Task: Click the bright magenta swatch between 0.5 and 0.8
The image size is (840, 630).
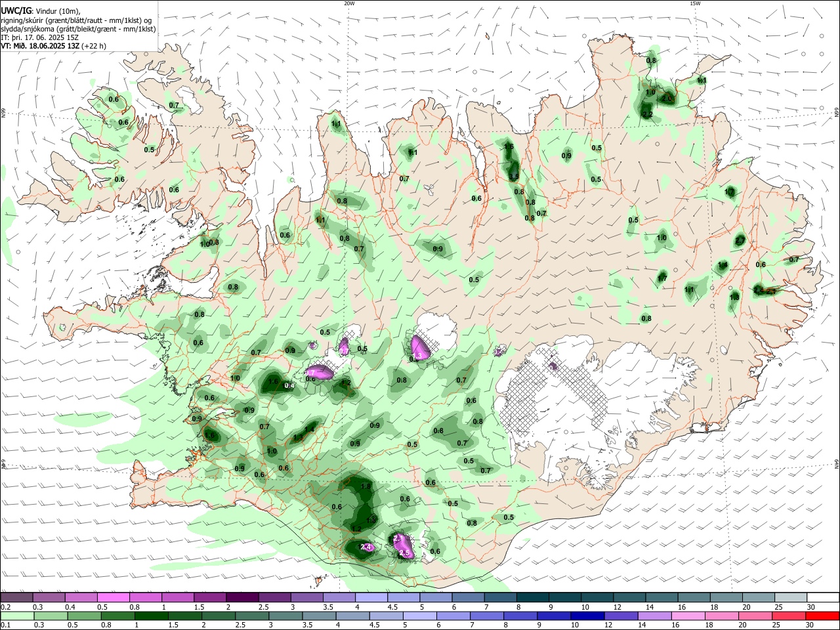Action: click(x=113, y=597)
